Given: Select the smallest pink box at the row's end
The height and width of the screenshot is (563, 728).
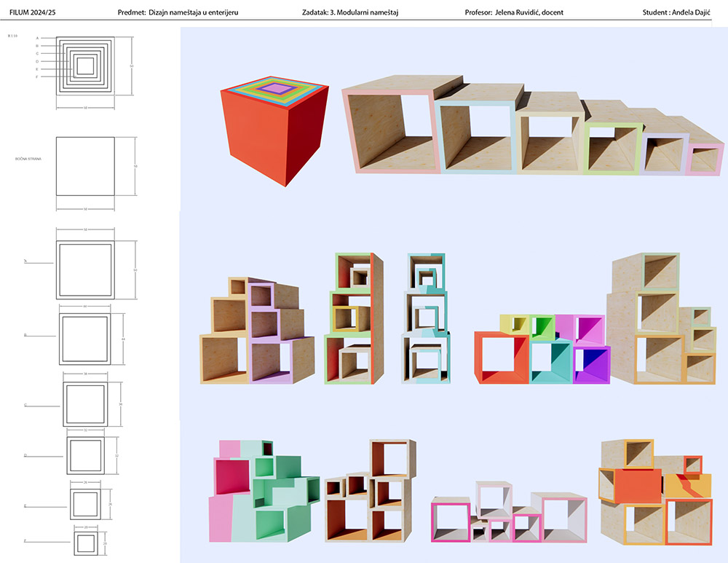Looking at the screenshot, I should click(x=705, y=161).
